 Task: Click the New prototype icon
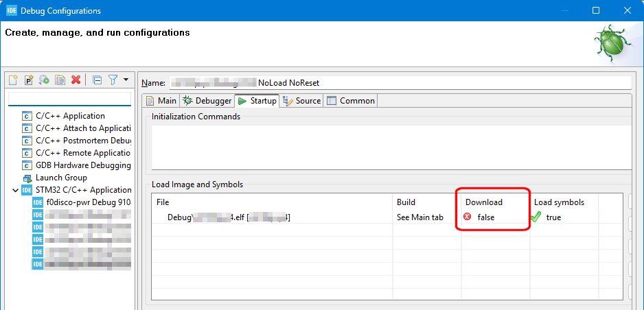coord(29,80)
